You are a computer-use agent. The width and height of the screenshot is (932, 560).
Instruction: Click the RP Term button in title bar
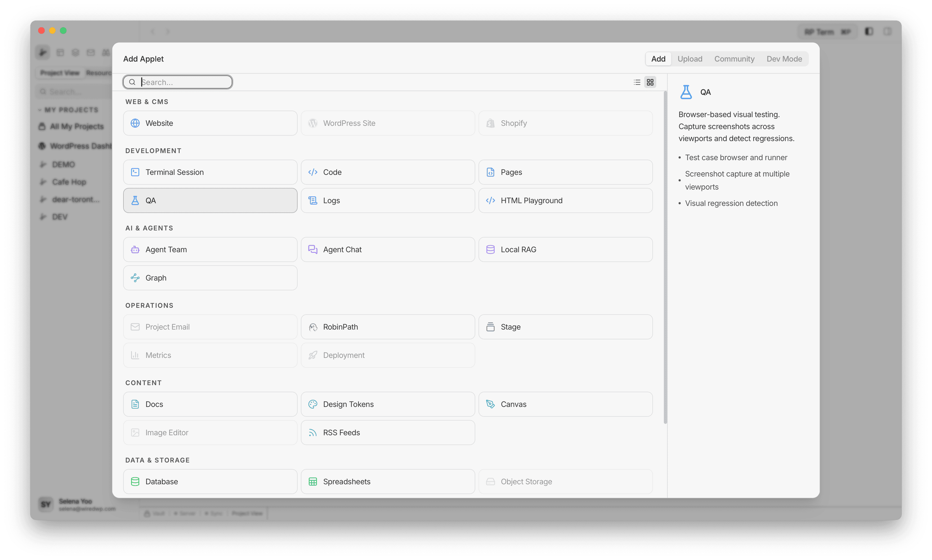coord(827,32)
